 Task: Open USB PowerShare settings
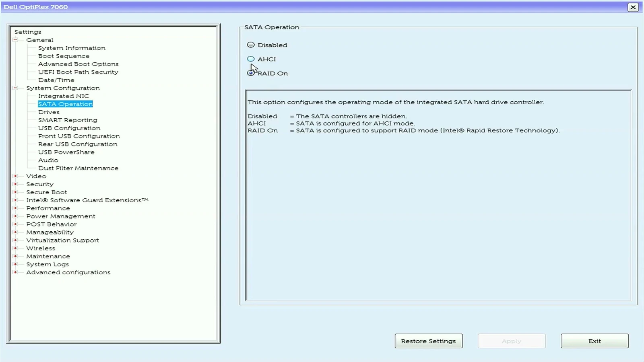tap(66, 152)
